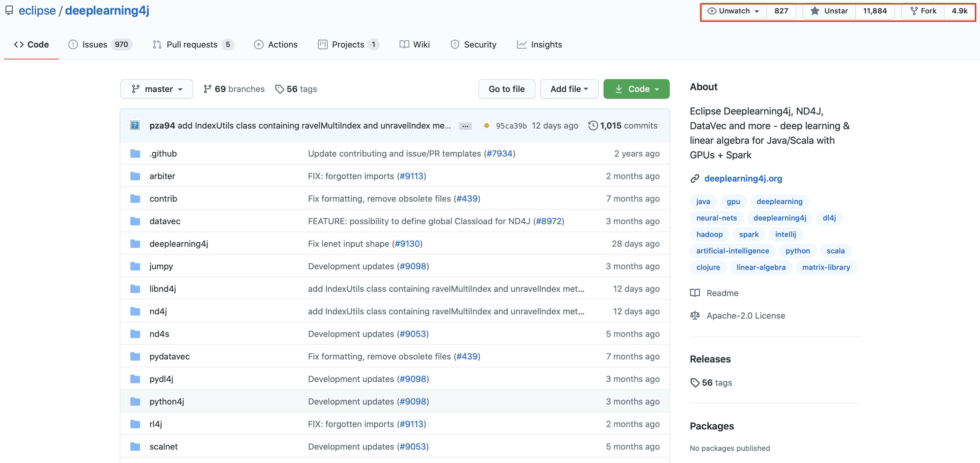The height and width of the screenshot is (463, 980).
Task: Expand the green Code download dropdown
Action: (x=636, y=89)
